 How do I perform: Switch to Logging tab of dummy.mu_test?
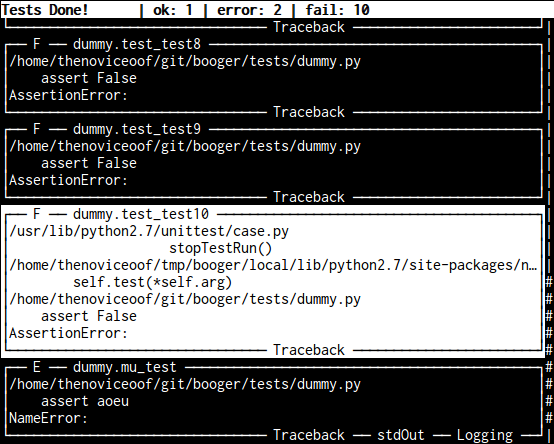pos(485,435)
